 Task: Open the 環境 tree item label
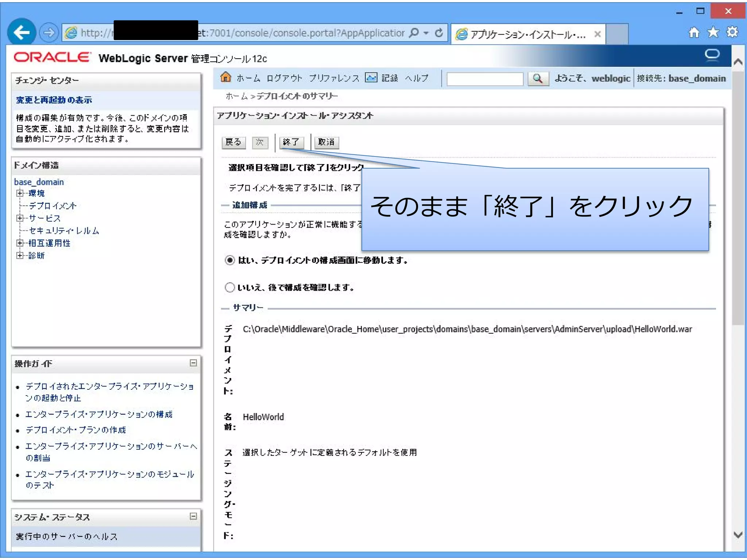coord(36,193)
